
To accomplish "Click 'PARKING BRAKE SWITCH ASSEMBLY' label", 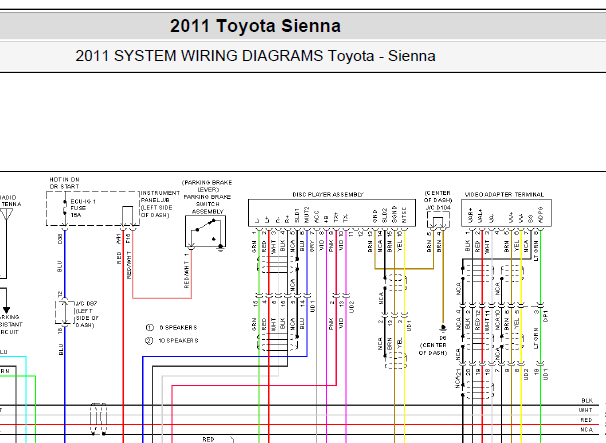I will pos(207,204).
